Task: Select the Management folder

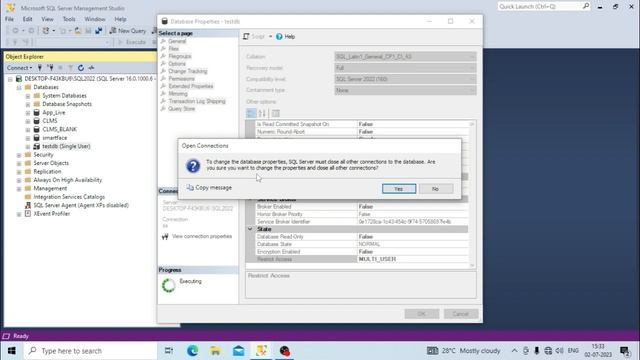Action: coord(50,189)
